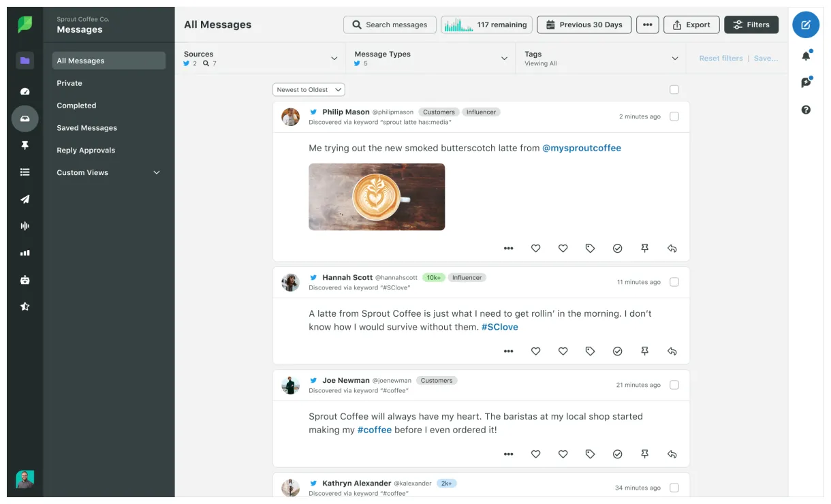Select the checkbox on Philip Mason's message
The image size is (831, 504).
pos(674,116)
